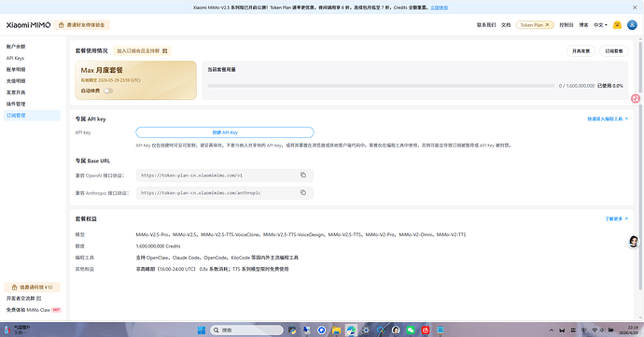
Task: Click 联系我们 in the top navigation
Action: (486, 25)
